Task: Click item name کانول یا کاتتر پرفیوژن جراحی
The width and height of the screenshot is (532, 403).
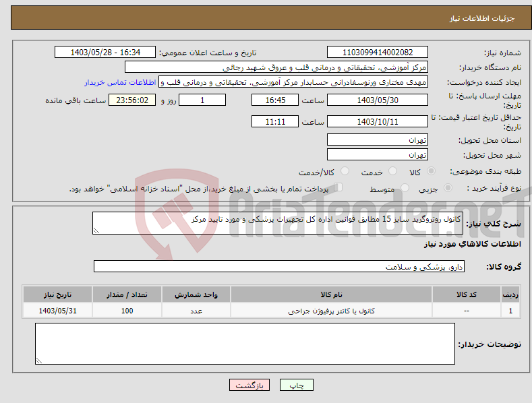Action: tap(331, 311)
